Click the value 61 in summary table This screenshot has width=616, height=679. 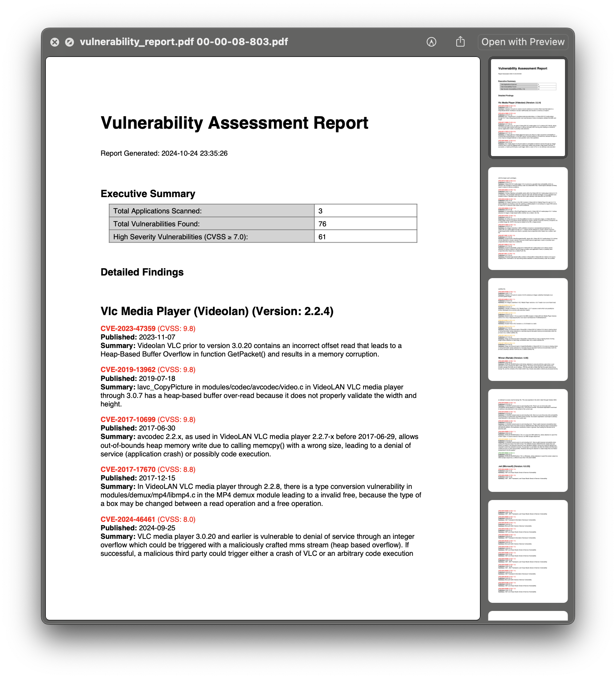point(366,237)
